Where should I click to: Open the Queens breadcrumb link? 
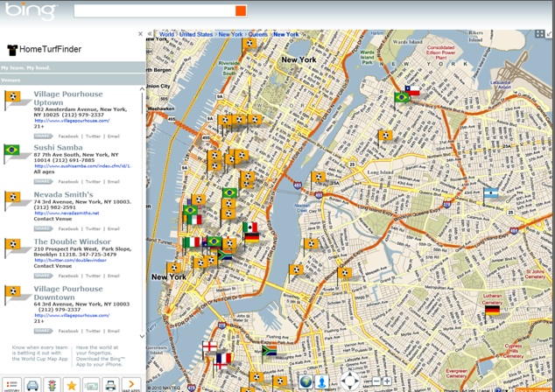pos(257,34)
